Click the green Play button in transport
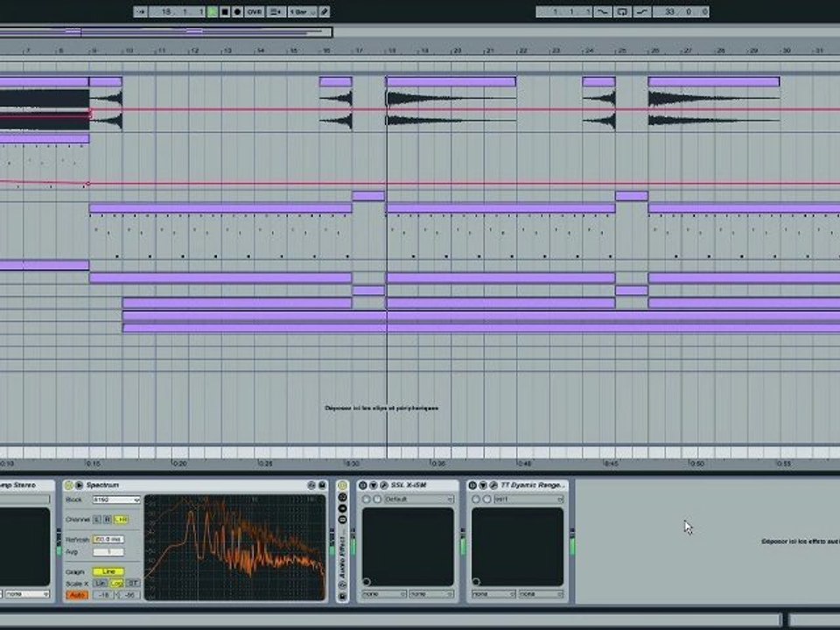 pyautogui.click(x=213, y=11)
